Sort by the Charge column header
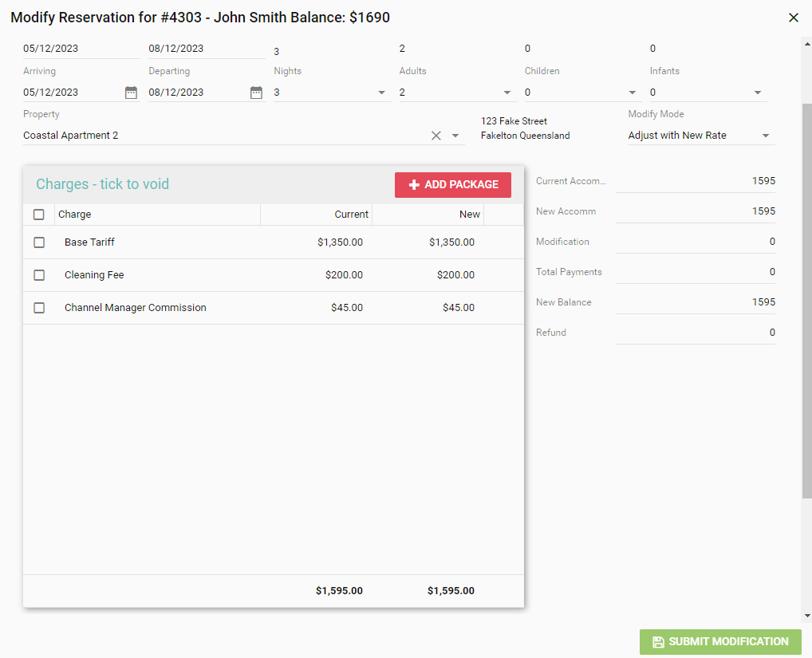This screenshot has width=812, height=658. [x=75, y=215]
